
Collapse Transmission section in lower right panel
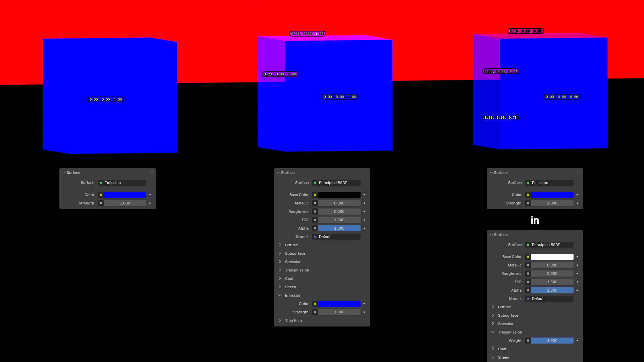click(493, 332)
